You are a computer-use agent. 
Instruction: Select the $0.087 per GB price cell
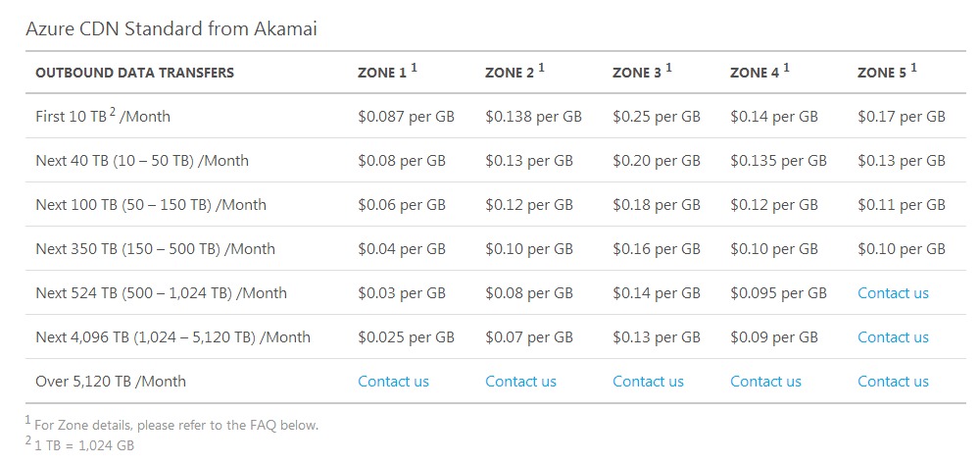point(406,117)
